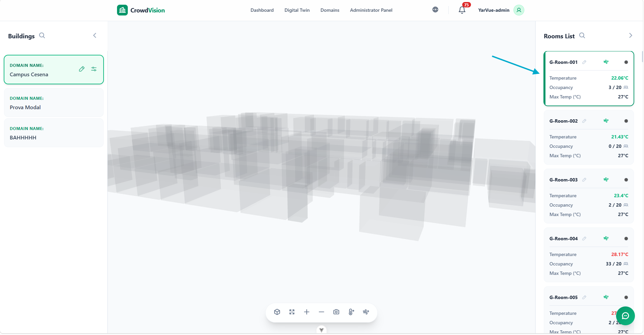Open Digital Twin menu
The image size is (644, 335).
(x=297, y=10)
